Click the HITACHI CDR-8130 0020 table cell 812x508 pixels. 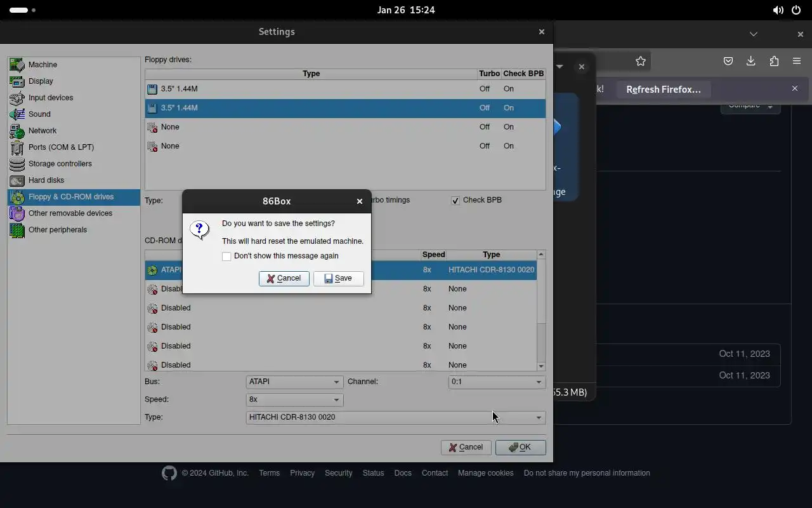492,270
